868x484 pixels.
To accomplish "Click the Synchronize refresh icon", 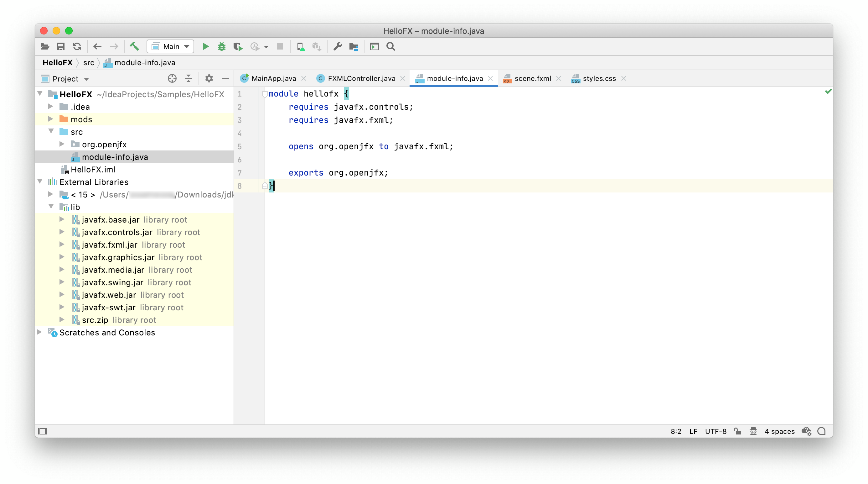I will tap(77, 46).
